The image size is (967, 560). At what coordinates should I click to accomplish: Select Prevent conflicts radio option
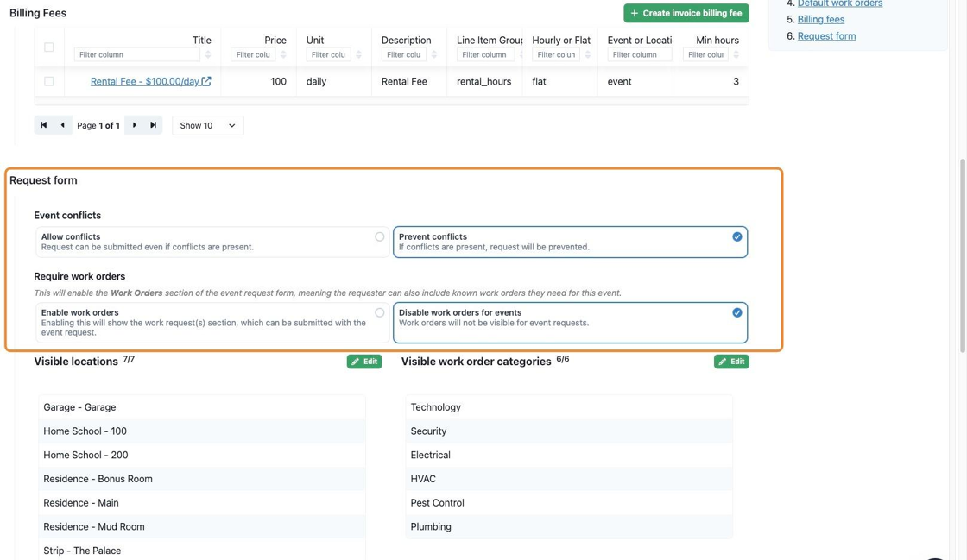(571, 242)
